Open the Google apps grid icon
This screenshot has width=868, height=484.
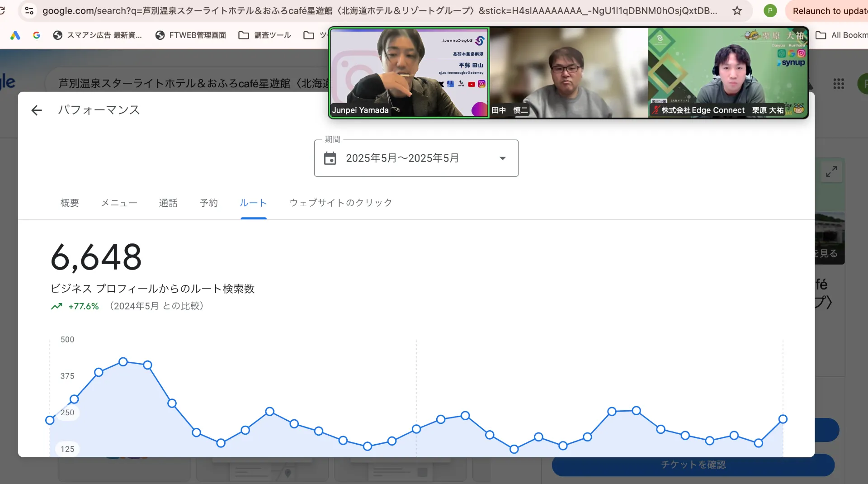(x=839, y=84)
